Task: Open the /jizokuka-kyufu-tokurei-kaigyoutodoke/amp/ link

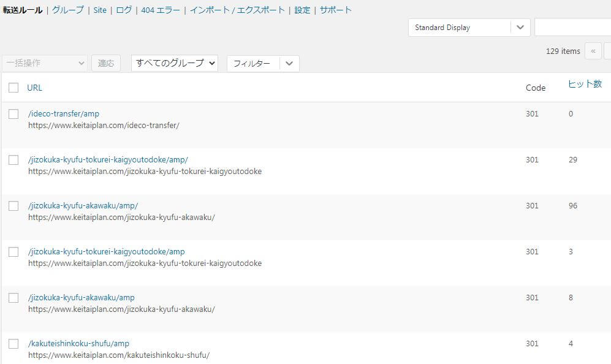Action: [108, 160]
